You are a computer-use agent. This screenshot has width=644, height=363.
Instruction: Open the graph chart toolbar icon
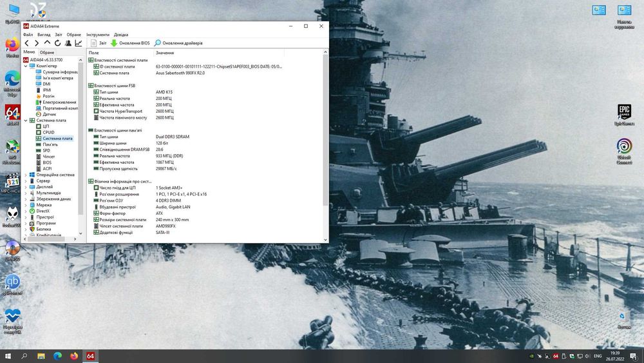tap(79, 43)
